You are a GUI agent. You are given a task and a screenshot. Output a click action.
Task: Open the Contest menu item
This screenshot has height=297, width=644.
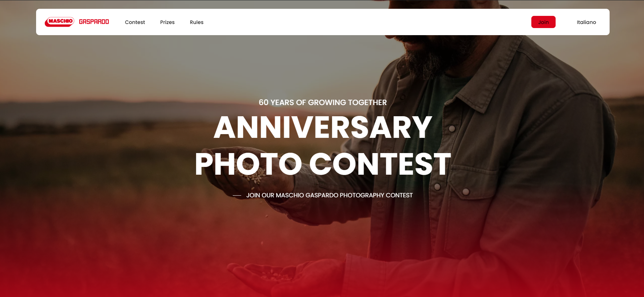tap(135, 22)
